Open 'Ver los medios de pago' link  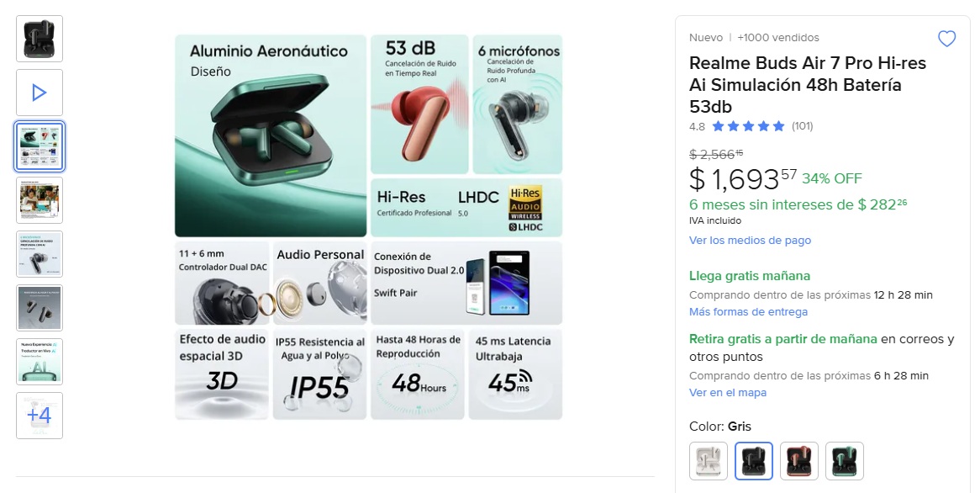click(750, 241)
